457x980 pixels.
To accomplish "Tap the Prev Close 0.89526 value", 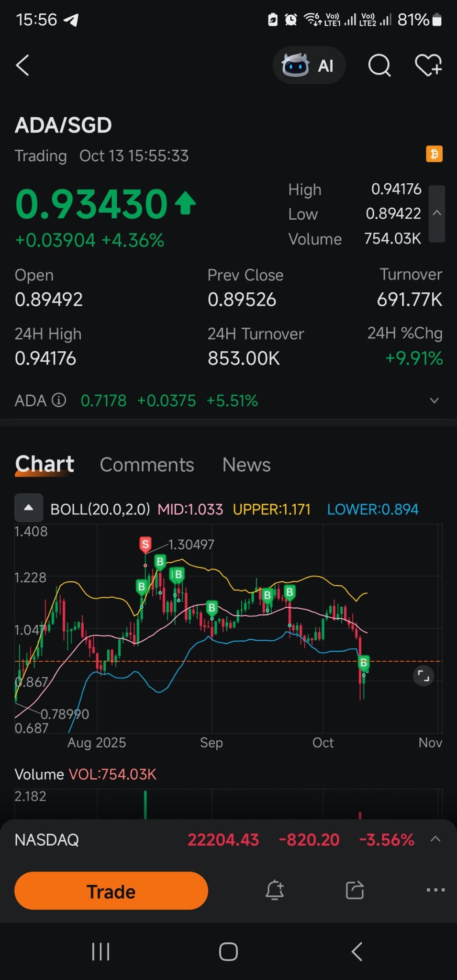I will tap(242, 300).
